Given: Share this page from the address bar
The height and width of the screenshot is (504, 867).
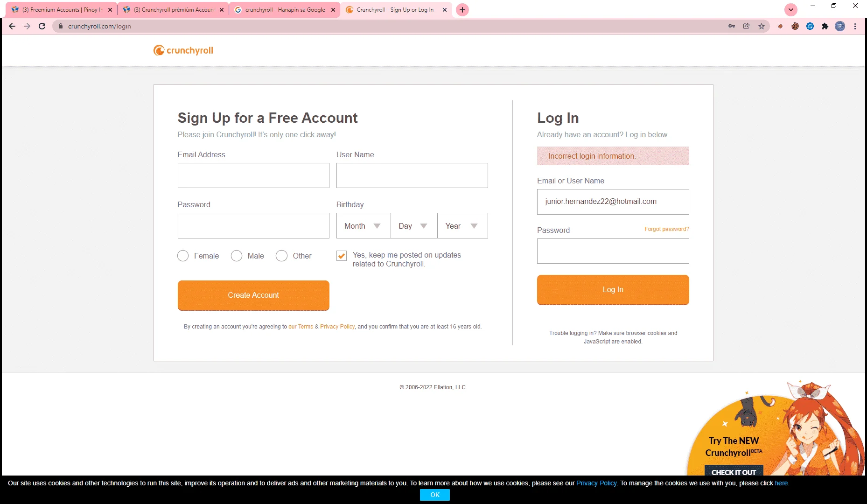Looking at the screenshot, I should tap(747, 26).
